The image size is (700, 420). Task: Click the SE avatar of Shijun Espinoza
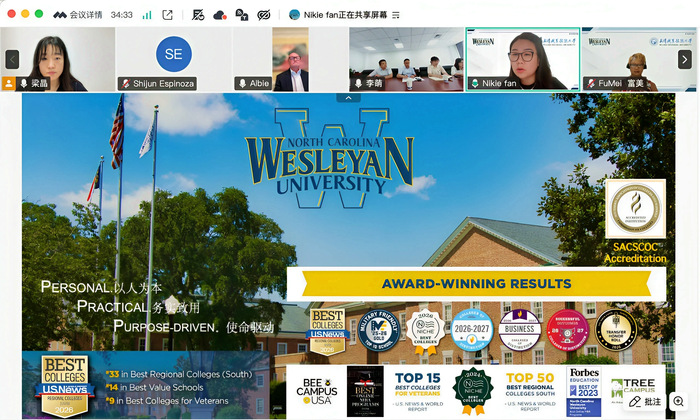pos(174,54)
